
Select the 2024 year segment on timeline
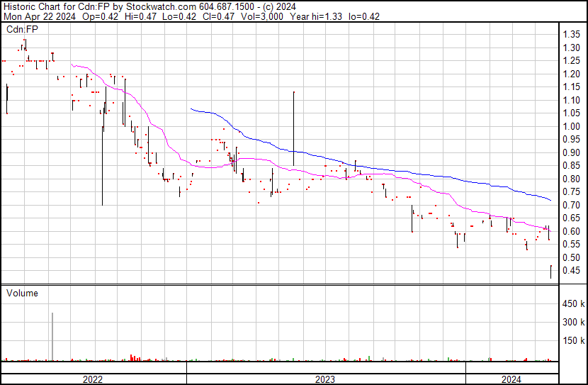512,379
